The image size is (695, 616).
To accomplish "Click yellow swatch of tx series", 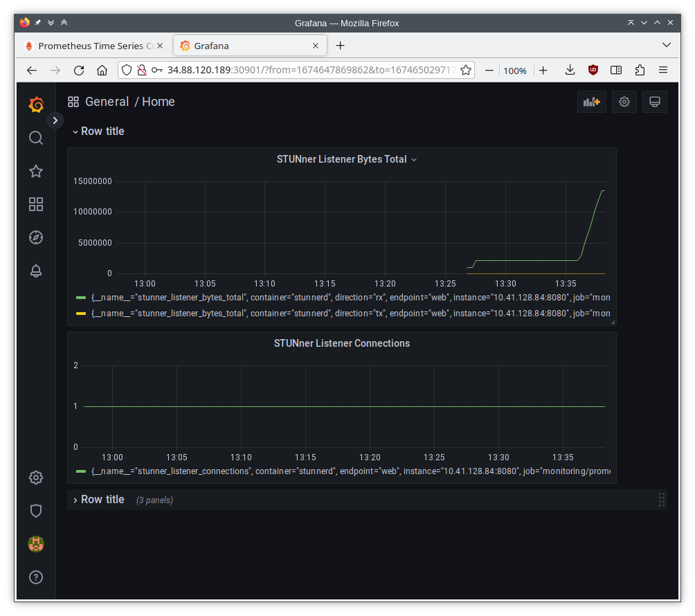I will coord(81,314).
